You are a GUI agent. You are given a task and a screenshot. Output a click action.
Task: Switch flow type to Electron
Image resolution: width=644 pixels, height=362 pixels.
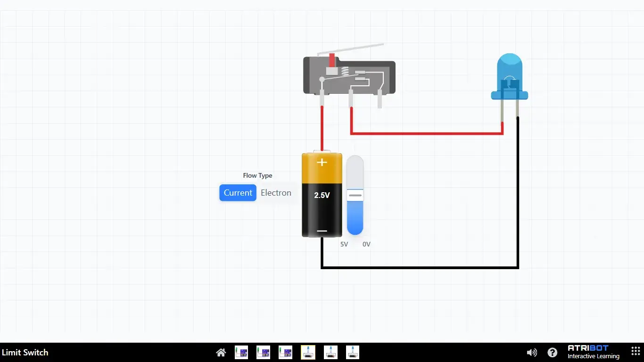(276, 193)
